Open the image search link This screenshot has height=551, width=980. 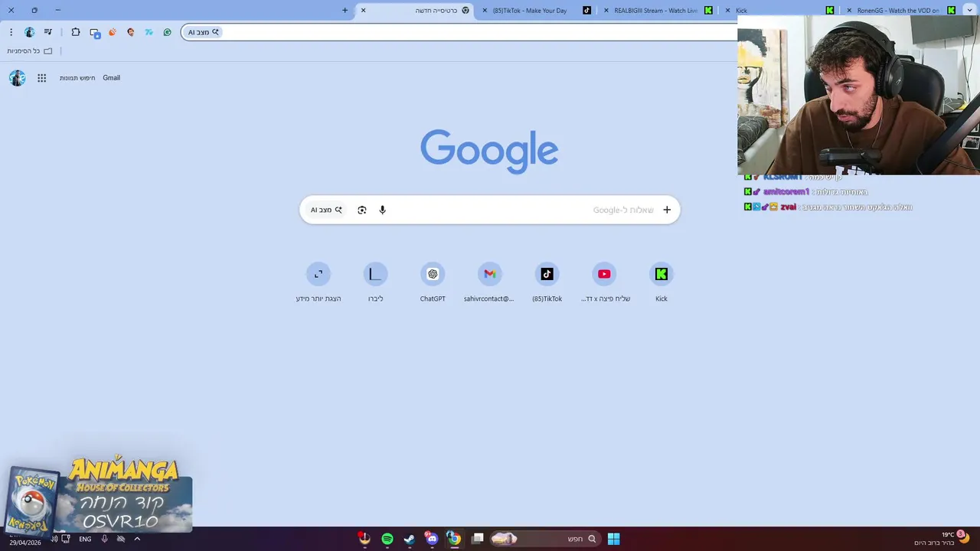77,78
